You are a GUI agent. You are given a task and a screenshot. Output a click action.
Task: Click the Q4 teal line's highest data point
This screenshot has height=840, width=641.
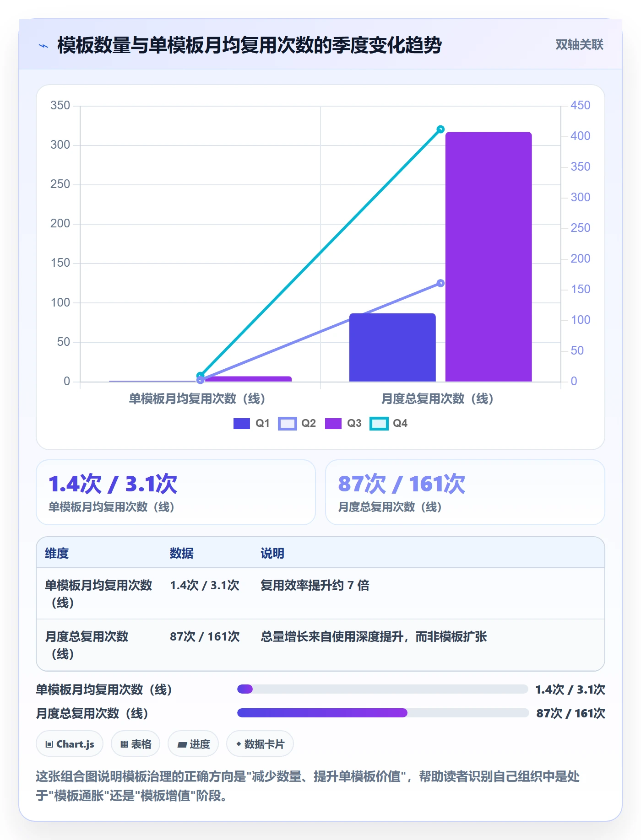tap(440, 129)
